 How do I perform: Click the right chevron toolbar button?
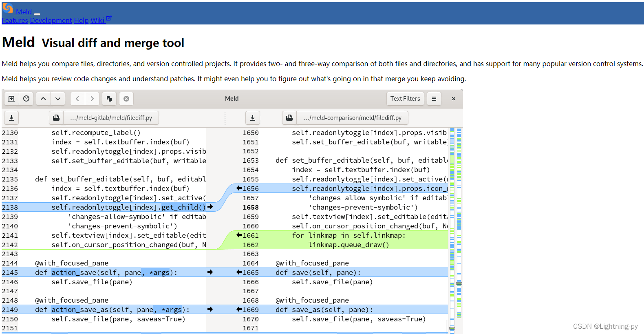(x=92, y=99)
